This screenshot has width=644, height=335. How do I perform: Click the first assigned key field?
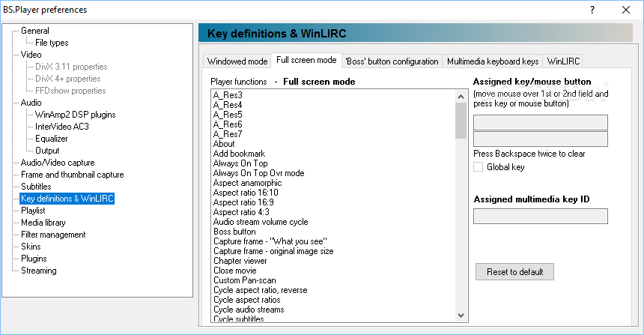(x=541, y=122)
